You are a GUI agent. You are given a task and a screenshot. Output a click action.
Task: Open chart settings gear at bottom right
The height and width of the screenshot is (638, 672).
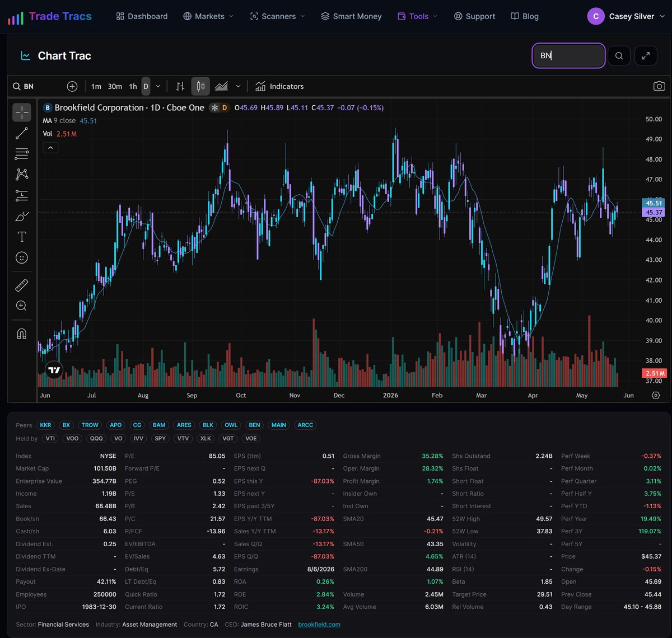point(656,395)
